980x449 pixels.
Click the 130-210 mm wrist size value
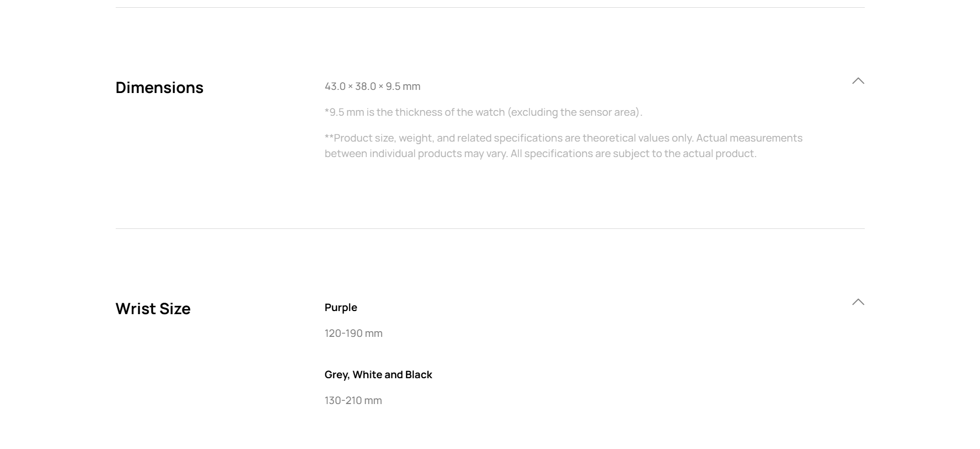(353, 400)
